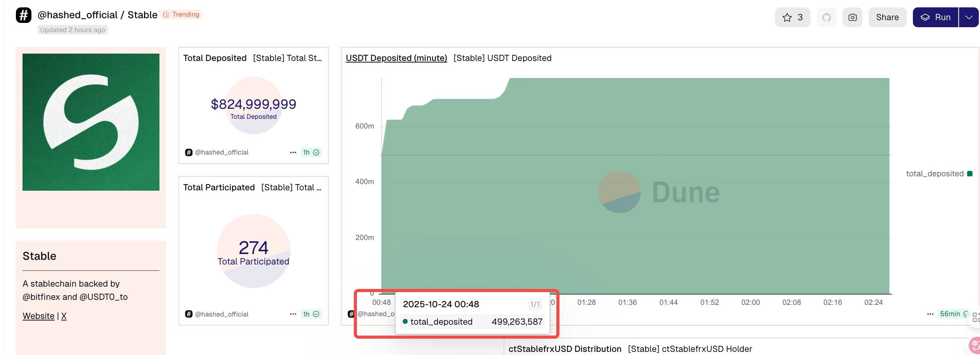The width and height of the screenshot is (980, 355).
Task: Open the X profile link
Action: [64, 316]
